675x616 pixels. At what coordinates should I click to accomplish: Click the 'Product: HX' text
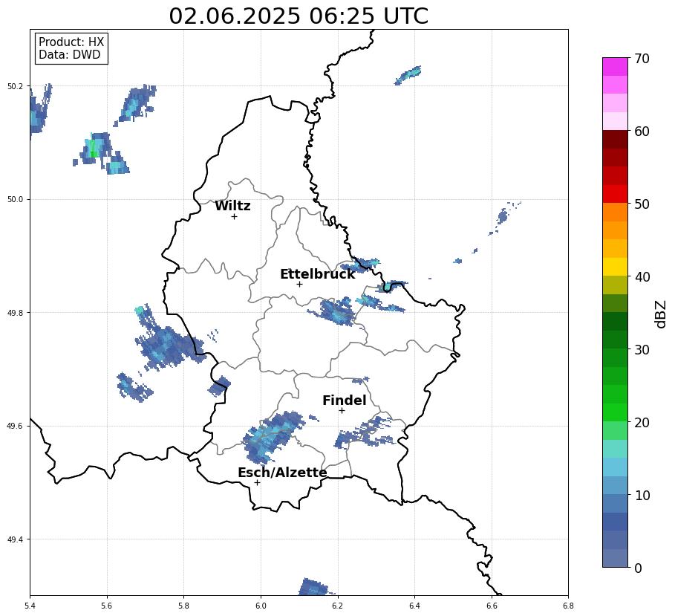(x=71, y=42)
